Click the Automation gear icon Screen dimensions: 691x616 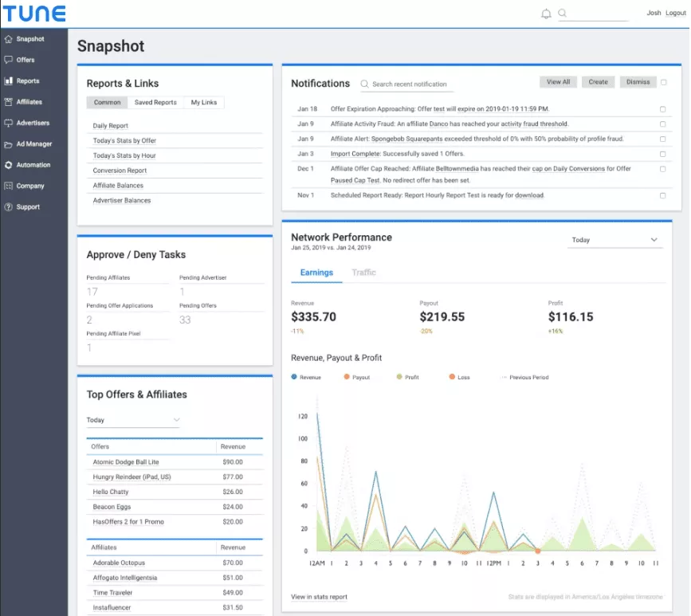click(x=9, y=165)
